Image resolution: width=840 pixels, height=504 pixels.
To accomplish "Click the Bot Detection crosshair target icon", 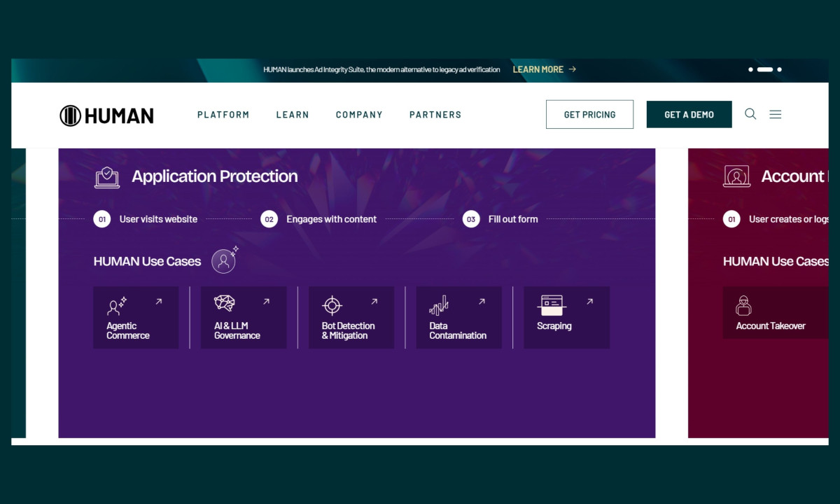I will pyautogui.click(x=332, y=306).
